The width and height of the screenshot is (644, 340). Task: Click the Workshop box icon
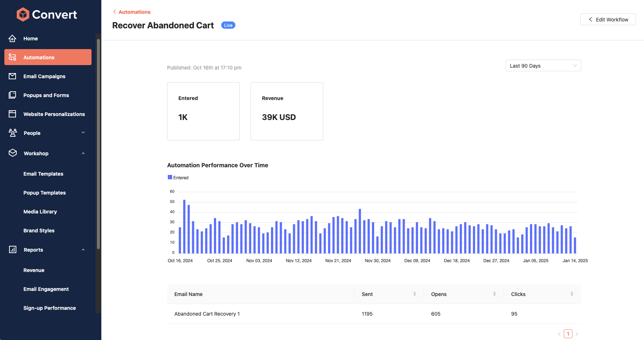tap(13, 153)
